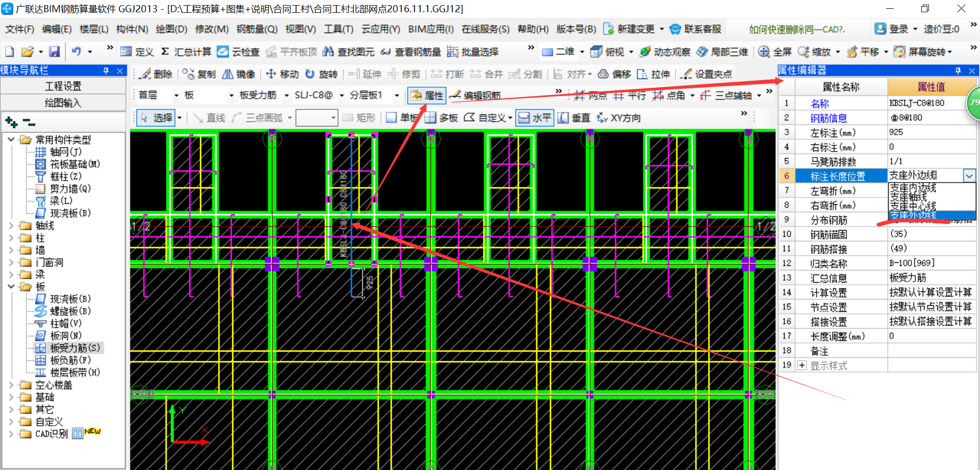Close the 属性编辑器 panel
This screenshot has height=470, width=980.
point(972,70)
